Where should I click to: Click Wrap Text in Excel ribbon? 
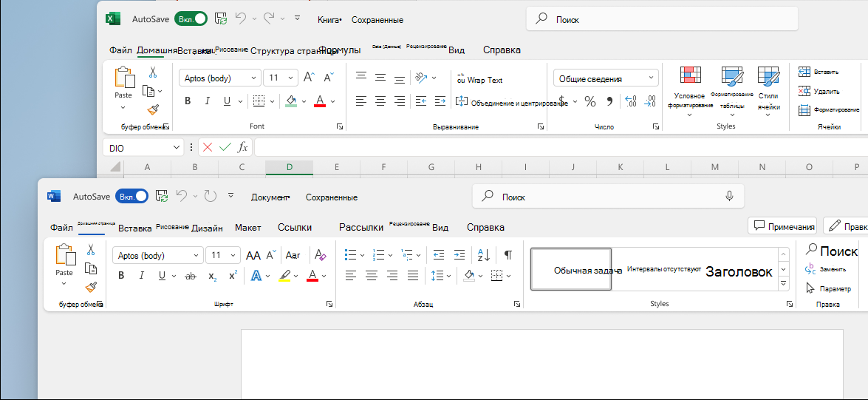(479, 80)
